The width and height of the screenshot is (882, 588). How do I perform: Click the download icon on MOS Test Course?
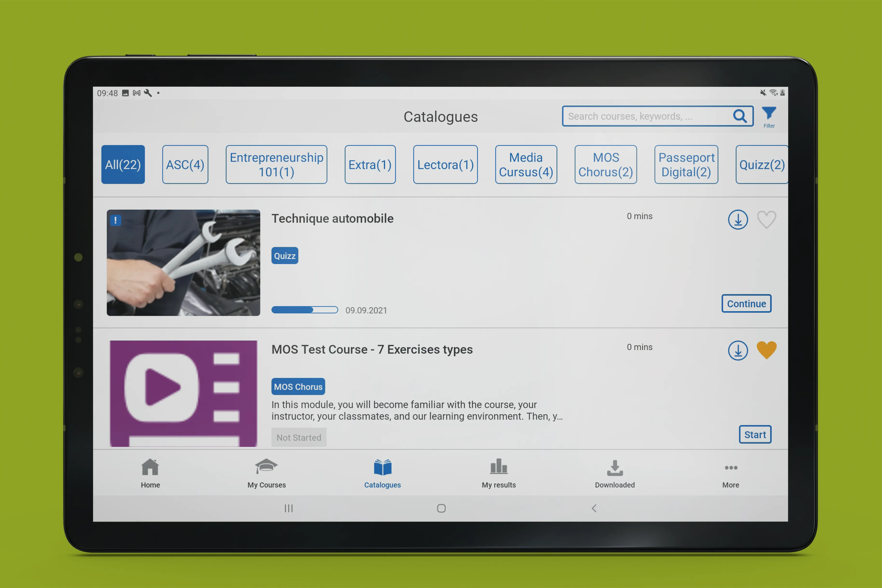click(x=737, y=350)
